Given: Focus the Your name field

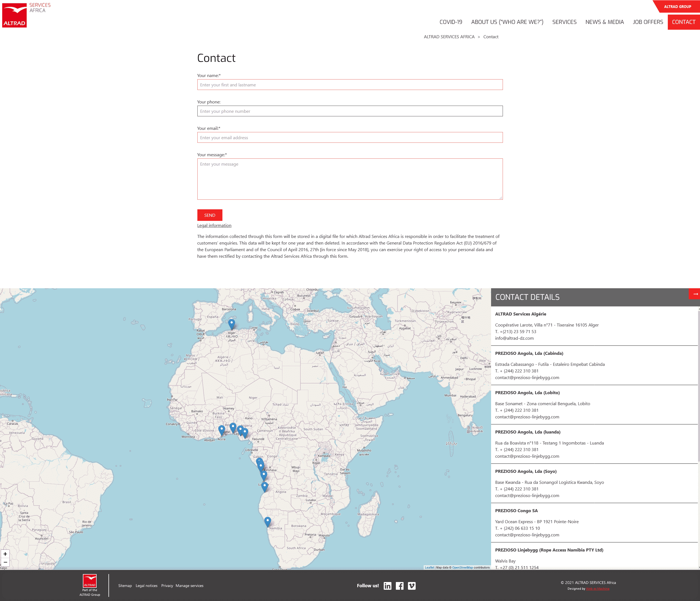Looking at the screenshot, I should click(x=350, y=85).
